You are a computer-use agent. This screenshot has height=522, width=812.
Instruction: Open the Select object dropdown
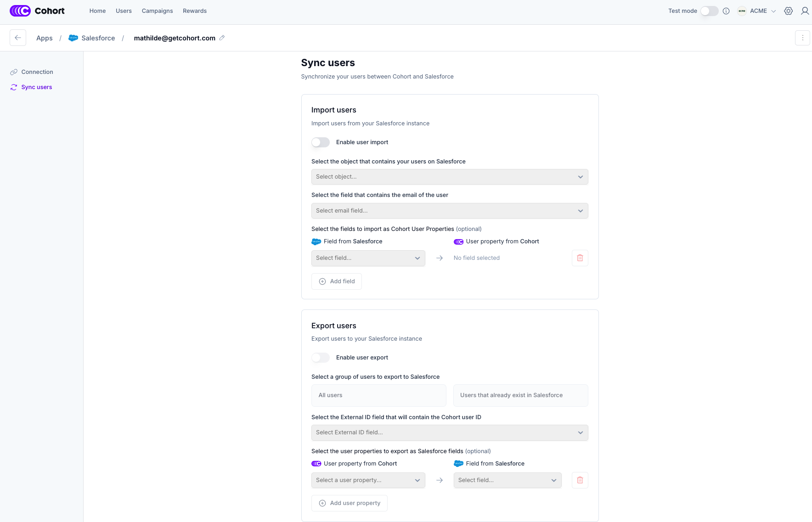click(x=449, y=177)
